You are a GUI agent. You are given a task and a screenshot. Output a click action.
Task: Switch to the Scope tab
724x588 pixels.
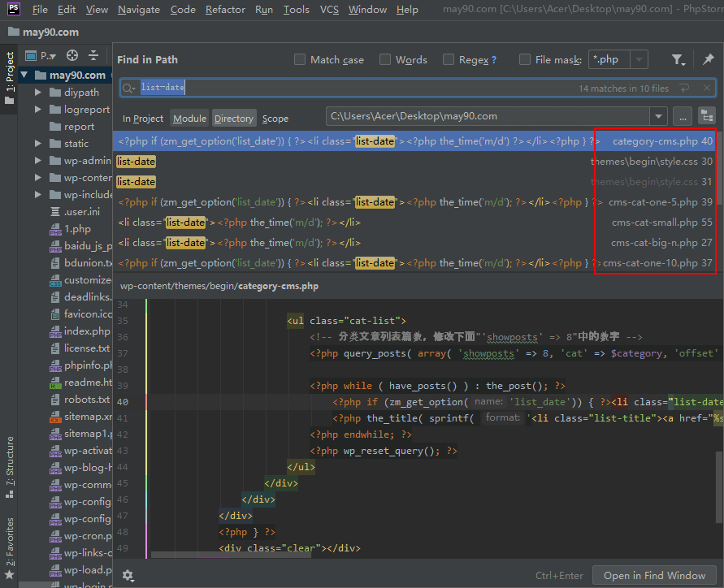coord(275,119)
